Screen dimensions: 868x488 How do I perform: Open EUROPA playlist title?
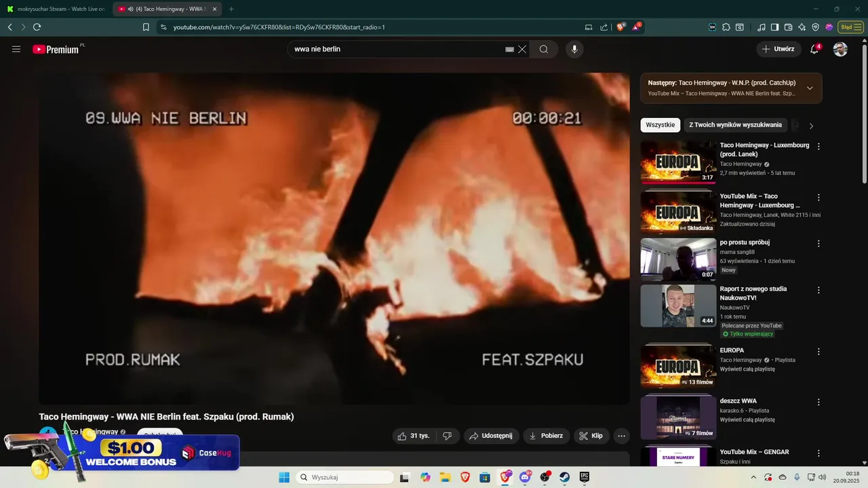(x=732, y=350)
